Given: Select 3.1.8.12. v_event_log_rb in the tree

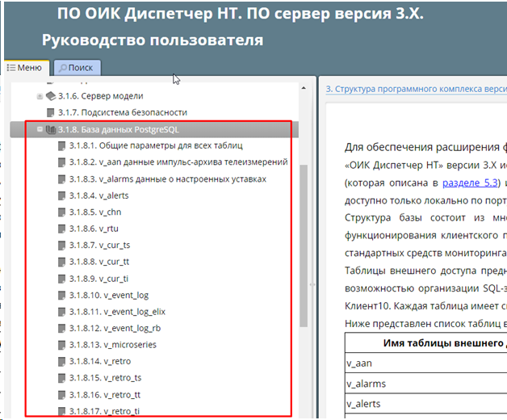Looking at the screenshot, I should tap(118, 329).
